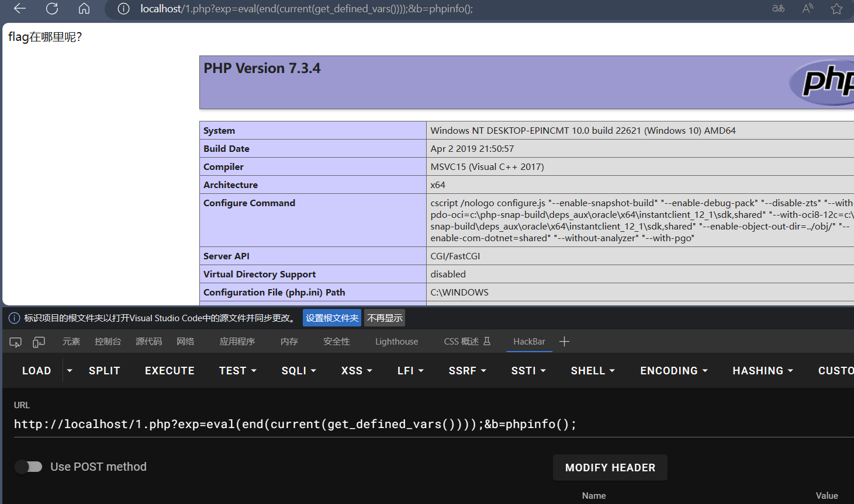The image size is (854, 504).
Task: Click the 'x64' architecture value
Action: [438, 185]
